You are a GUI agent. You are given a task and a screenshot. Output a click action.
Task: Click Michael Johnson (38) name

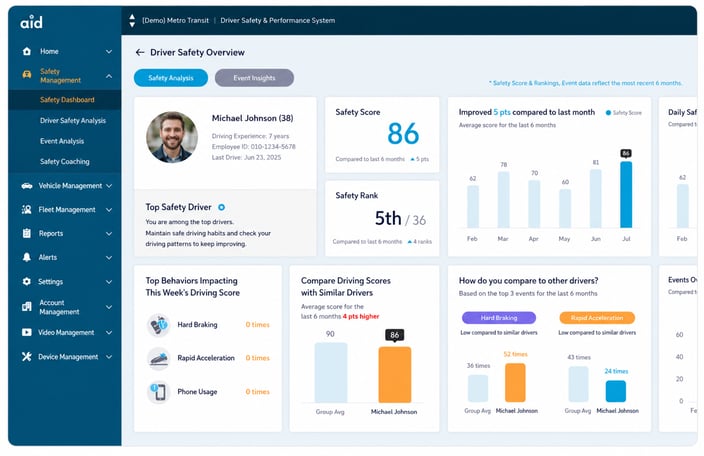[x=252, y=118]
